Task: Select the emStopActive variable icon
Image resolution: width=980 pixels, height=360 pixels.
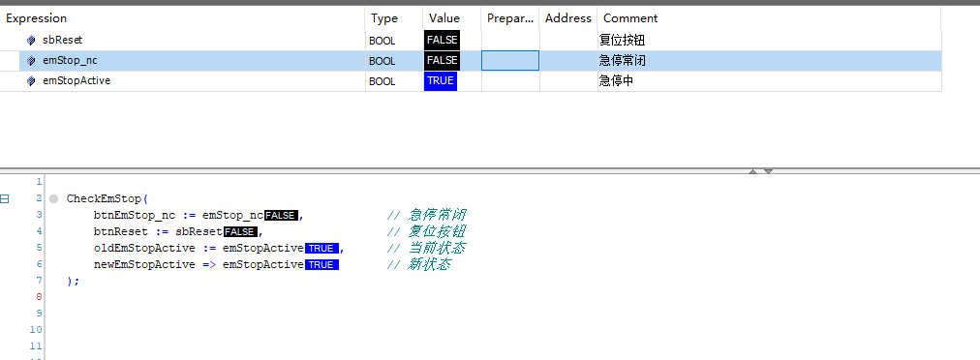Action: point(31,80)
